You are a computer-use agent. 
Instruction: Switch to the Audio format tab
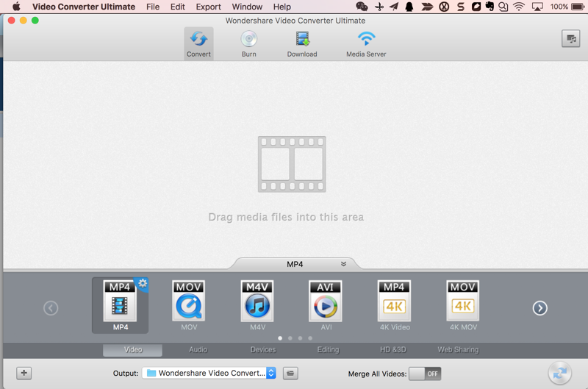pyautogui.click(x=198, y=349)
